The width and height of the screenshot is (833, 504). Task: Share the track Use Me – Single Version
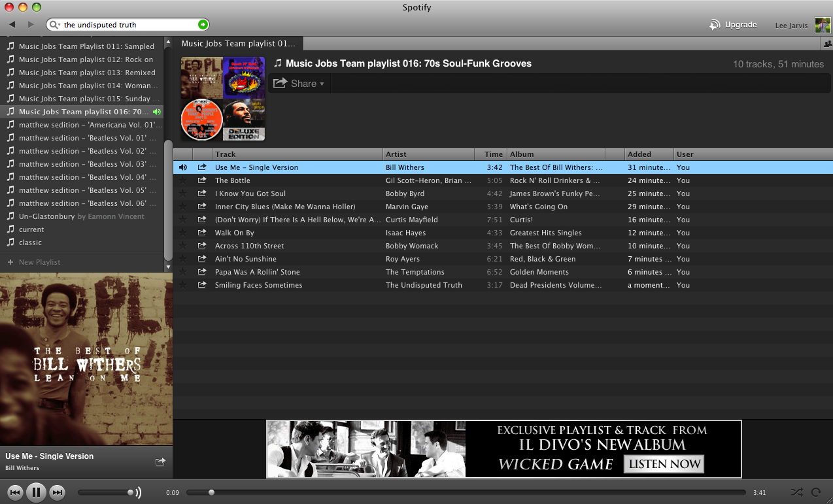pos(202,167)
